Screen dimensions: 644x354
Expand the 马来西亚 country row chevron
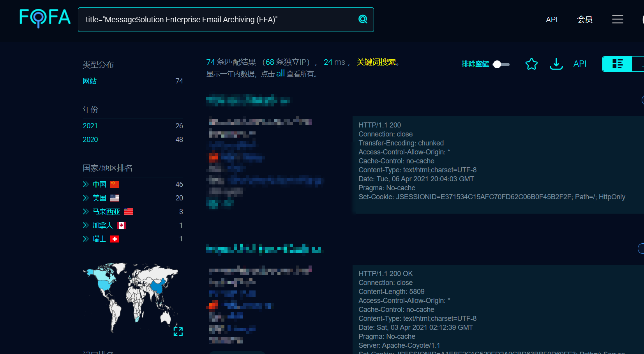pyautogui.click(x=86, y=212)
